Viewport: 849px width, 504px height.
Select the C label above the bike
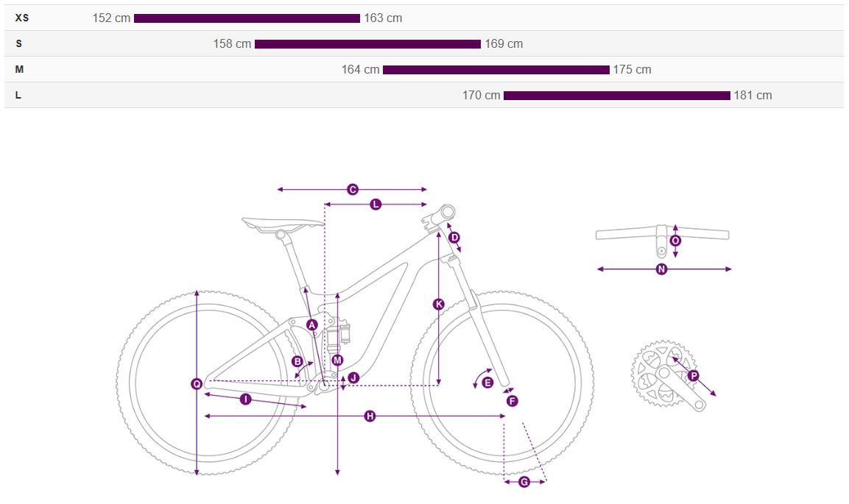tap(353, 190)
